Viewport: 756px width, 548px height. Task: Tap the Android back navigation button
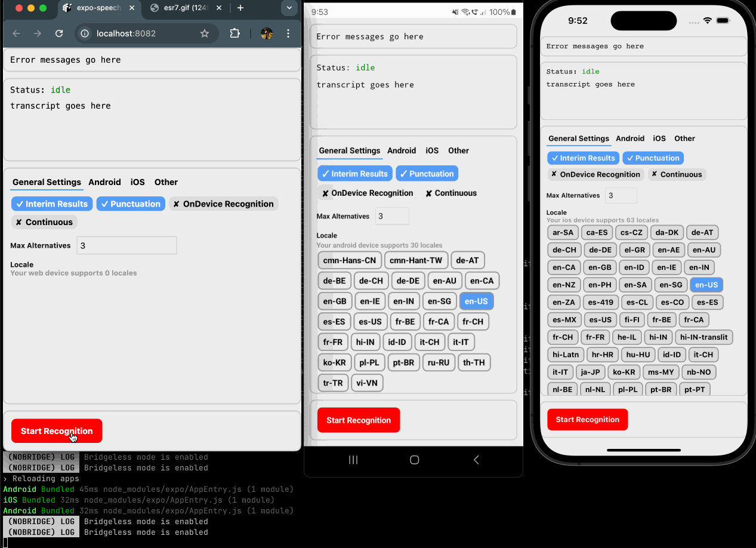coord(476,460)
